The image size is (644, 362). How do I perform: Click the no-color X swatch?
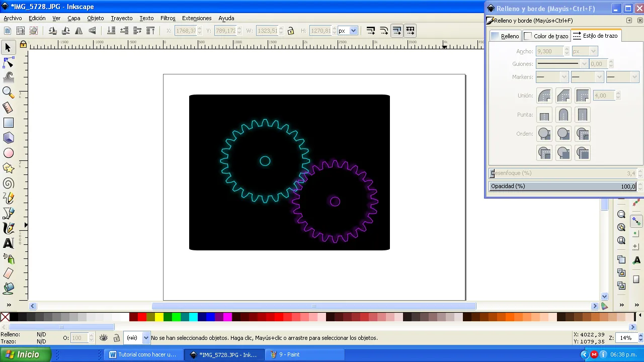[5, 317]
